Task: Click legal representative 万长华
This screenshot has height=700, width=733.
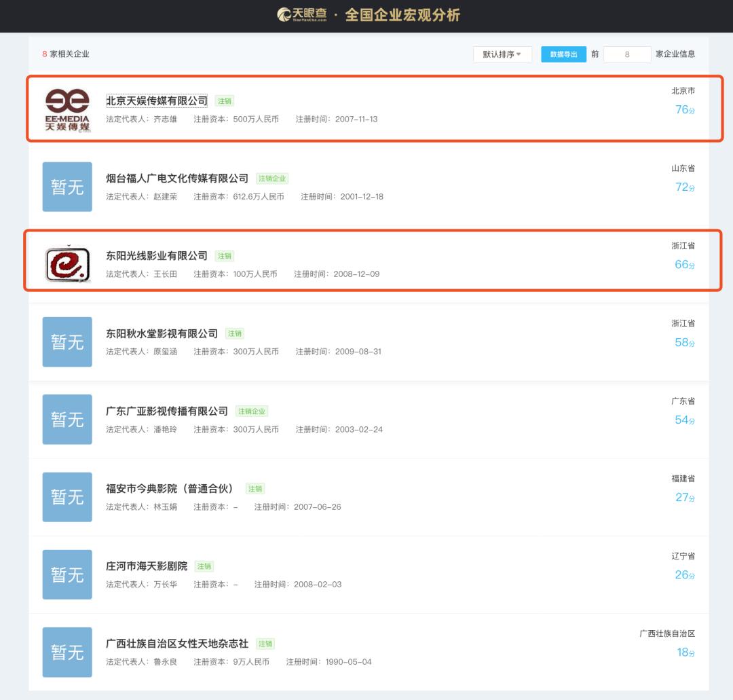Action: click(x=166, y=585)
